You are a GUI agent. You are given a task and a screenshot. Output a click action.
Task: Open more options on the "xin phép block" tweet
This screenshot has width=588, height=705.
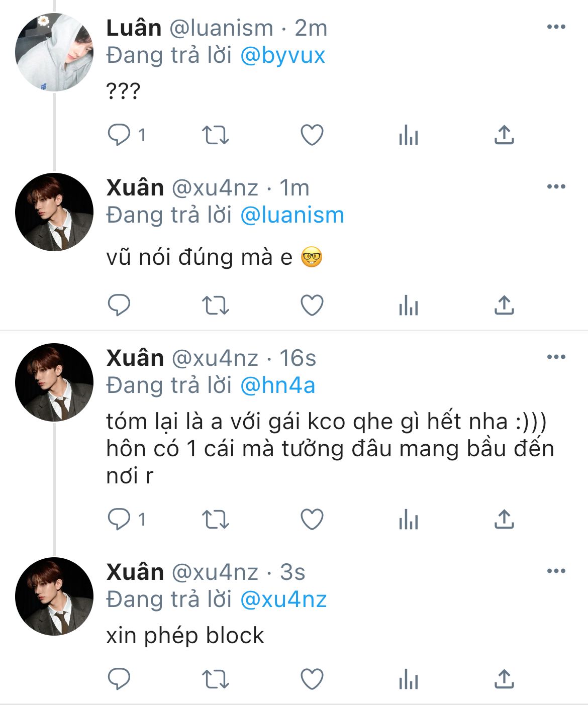point(556,571)
